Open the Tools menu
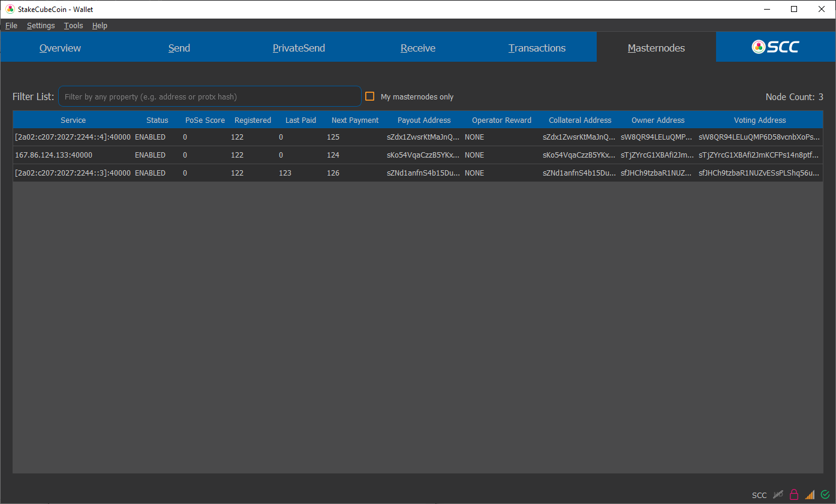 point(73,25)
